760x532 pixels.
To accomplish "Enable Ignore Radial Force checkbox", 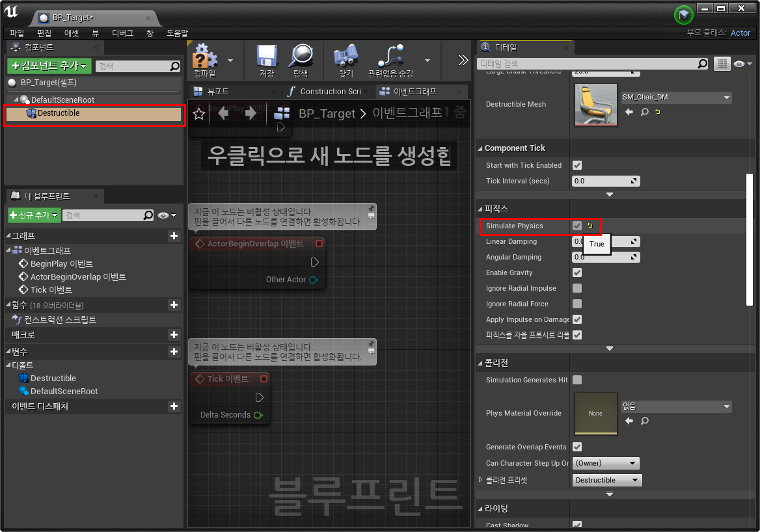I will [x=577, y=304].
